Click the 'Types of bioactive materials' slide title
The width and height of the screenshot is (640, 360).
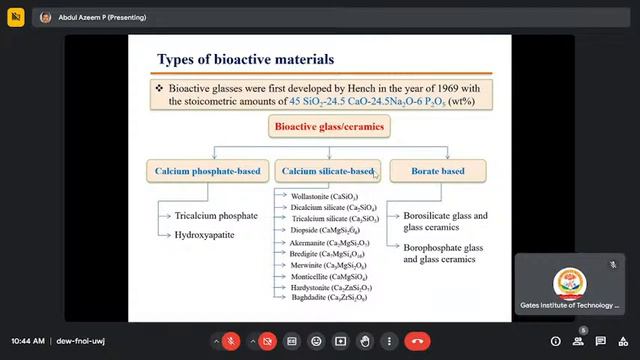246,60
